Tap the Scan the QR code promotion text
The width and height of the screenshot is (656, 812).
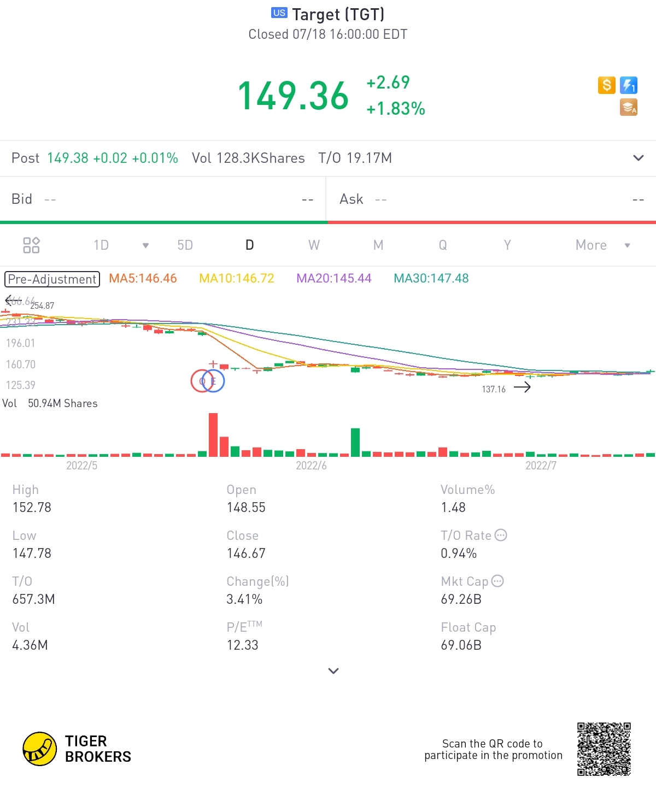point(493,749)
